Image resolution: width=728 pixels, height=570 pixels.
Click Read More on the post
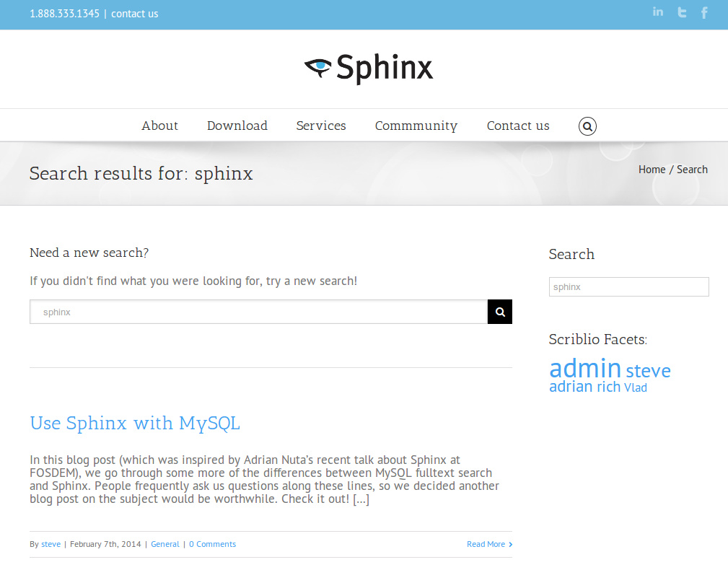click(x=486, y=544)
